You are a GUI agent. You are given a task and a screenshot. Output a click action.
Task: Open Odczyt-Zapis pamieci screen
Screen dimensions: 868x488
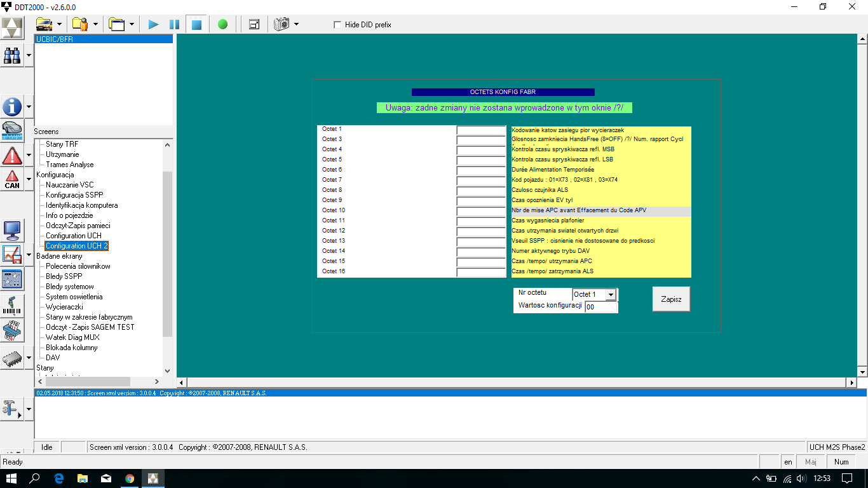pos(78,226)
